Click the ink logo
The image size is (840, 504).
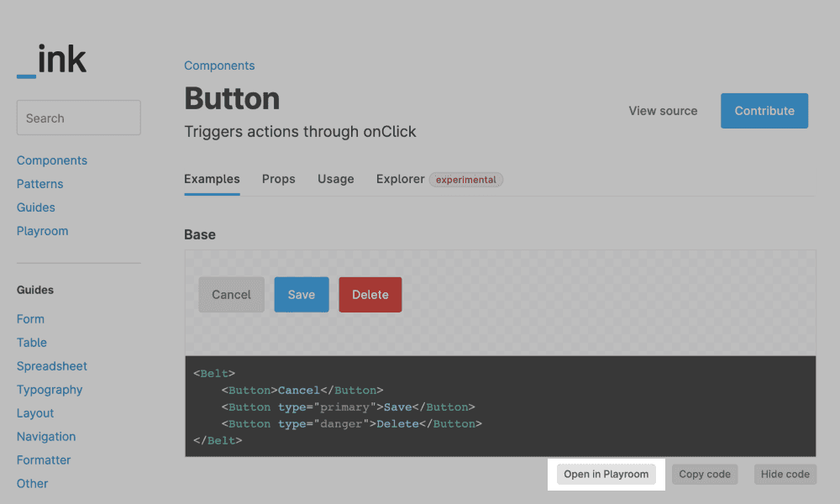52,61
